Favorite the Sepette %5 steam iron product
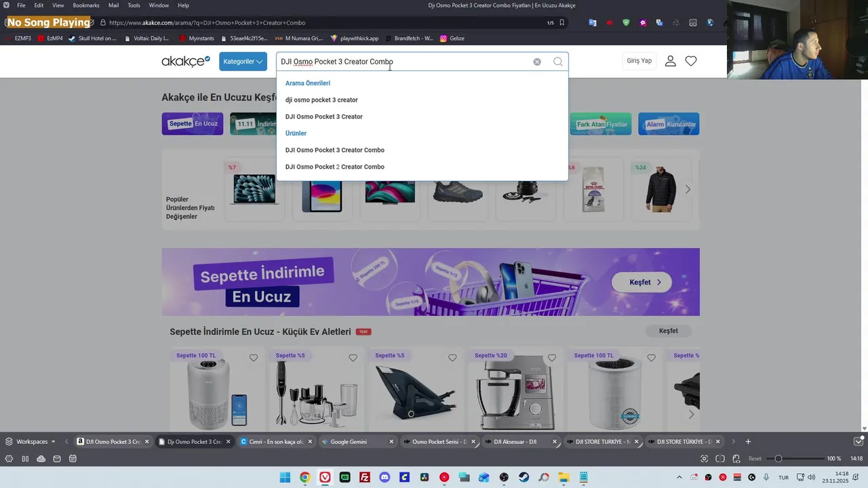Viewport: 868px width, 488px height. tap(452, 358)
